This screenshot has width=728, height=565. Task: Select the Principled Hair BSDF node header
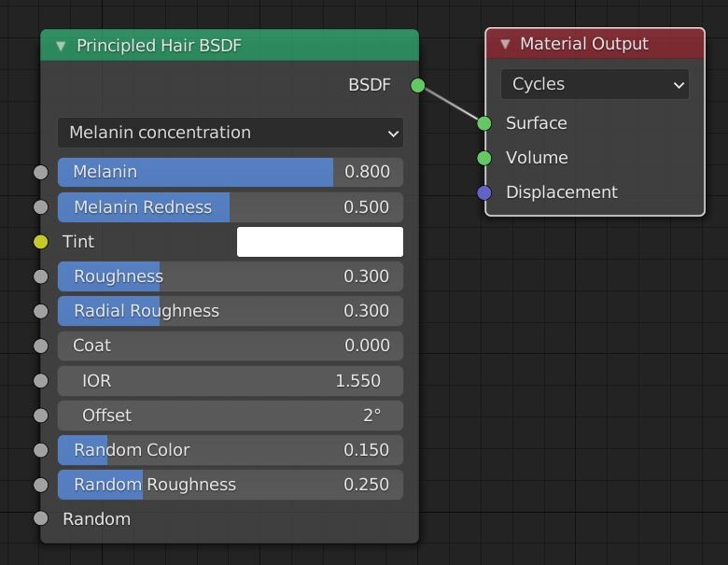[230, 46]
